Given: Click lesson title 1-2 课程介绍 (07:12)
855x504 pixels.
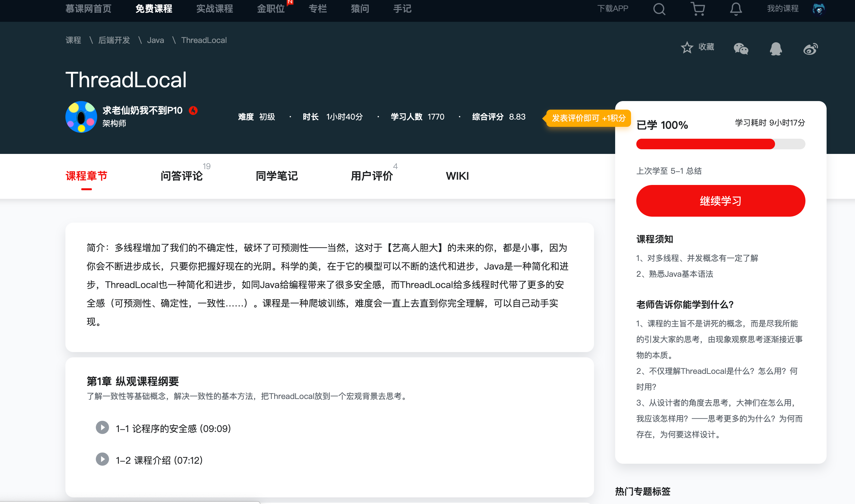Looking at the screenshot, I should click(159, 460).
